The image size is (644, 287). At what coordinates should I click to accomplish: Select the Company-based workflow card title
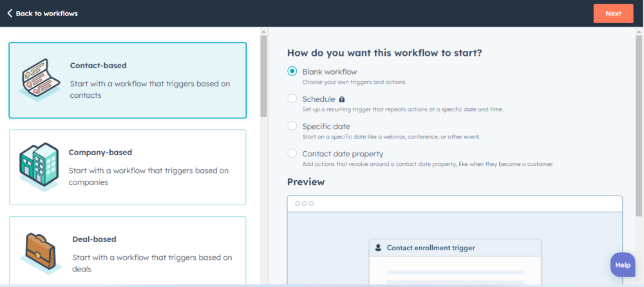pyautogui.click(x=100, y=153)
